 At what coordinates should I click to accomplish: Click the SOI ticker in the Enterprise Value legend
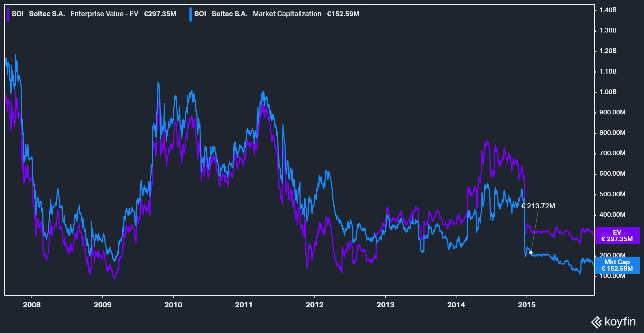coord(18,14)
